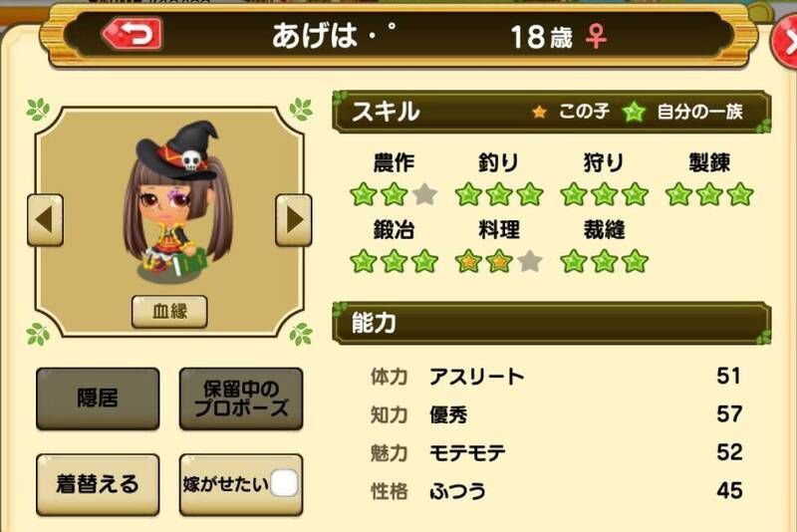The image size is (797, 532).
Task: Tap the orange-centered first star under 料理
Action: pos(468,261)
